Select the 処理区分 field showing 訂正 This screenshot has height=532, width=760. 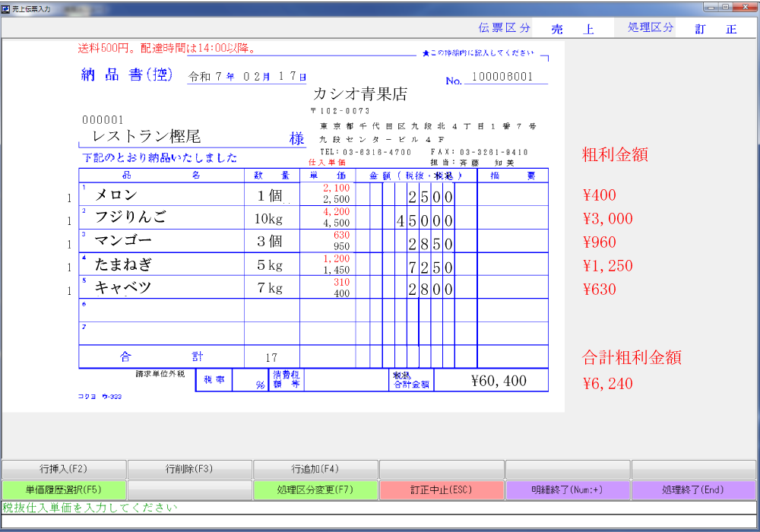pos(716,29)
